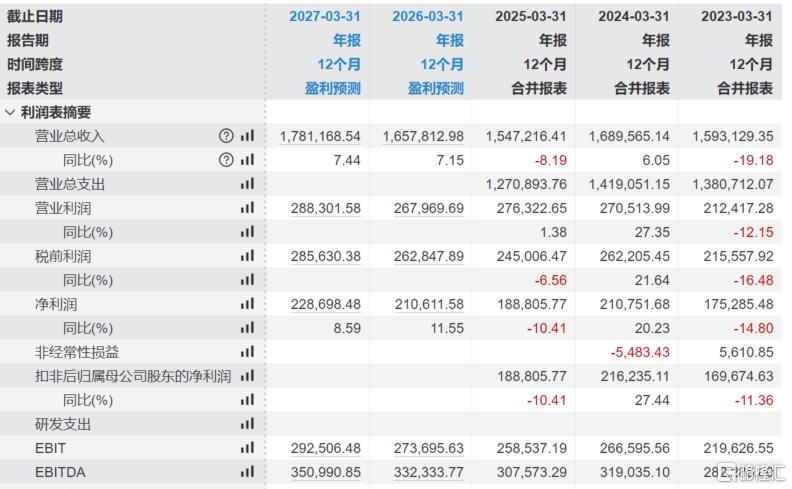
Task: Select the 2024-03-31 column header
Action: click(x=634, y=16)
